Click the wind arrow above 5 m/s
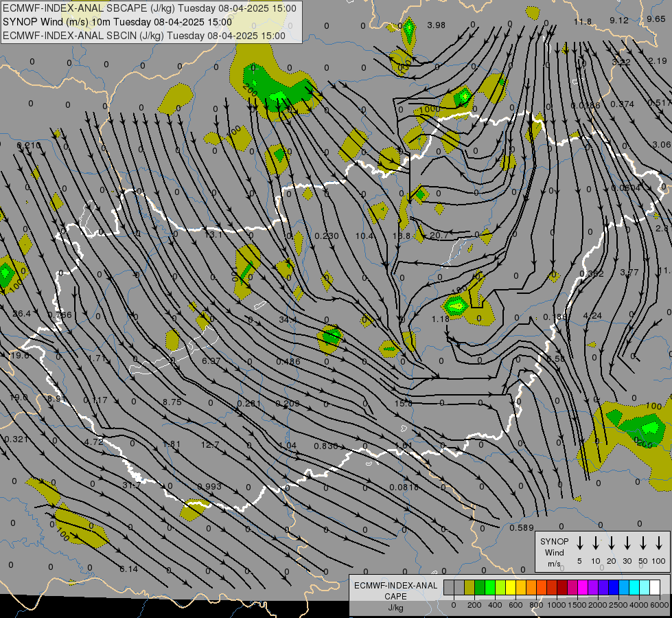This screenshot has height=618, width=672. point(580,543)
